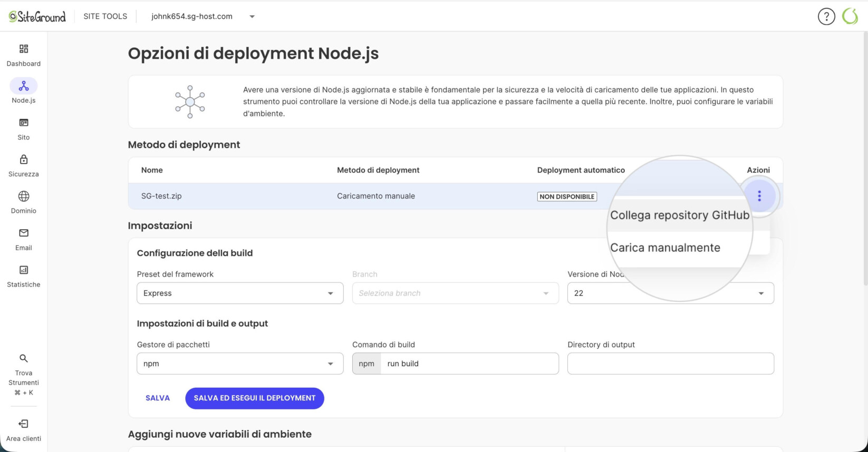Image resolution: width=868 pixels, height=452 pixels.
Task: Click the SALVA button
Action: [158, 398]
